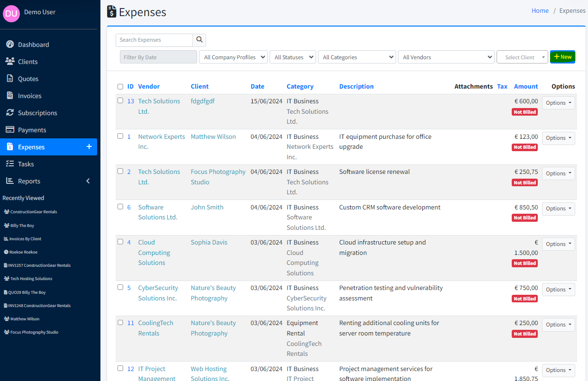Open the Sophia Davis client link
The image size is (588, 381).
[209, 242]
